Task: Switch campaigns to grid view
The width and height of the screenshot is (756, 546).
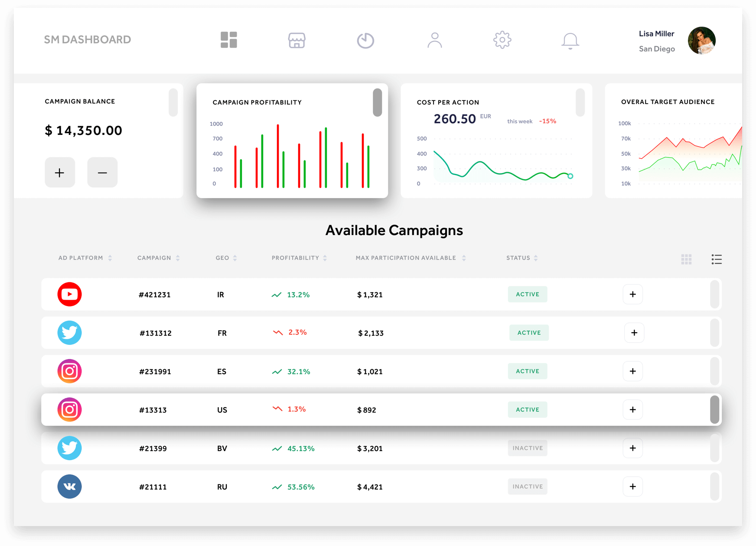Action: coord(686,259)
